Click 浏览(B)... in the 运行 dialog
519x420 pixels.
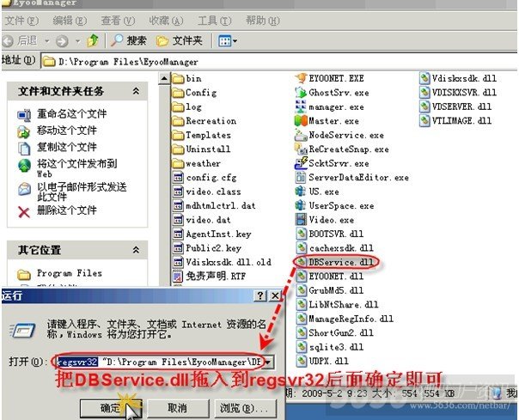[x=245, y=409]
